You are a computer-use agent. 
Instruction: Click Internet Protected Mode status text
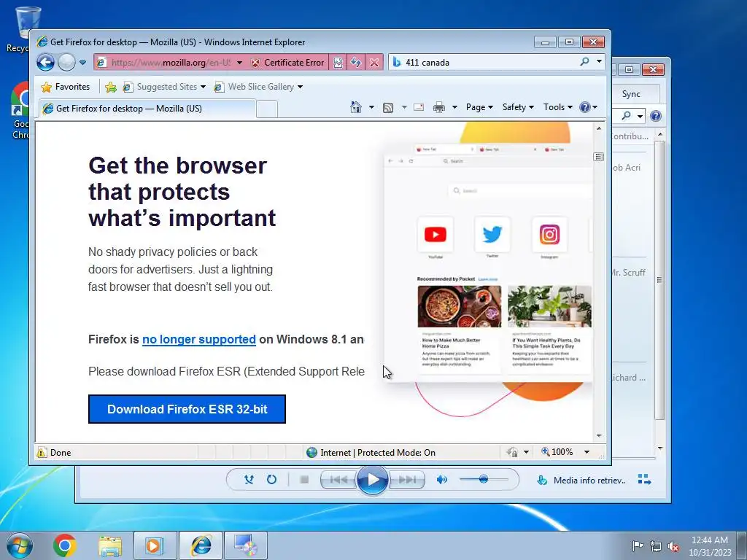click(x=378, y=452)
